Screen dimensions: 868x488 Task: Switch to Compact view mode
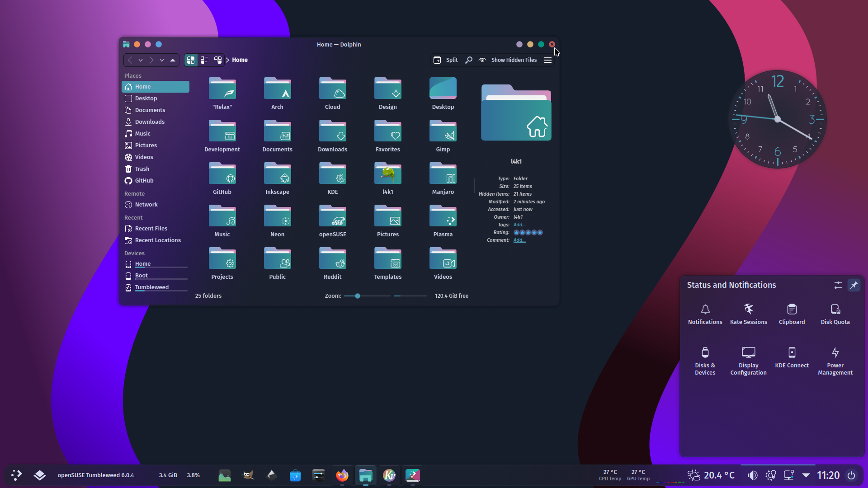pos(204,60)
